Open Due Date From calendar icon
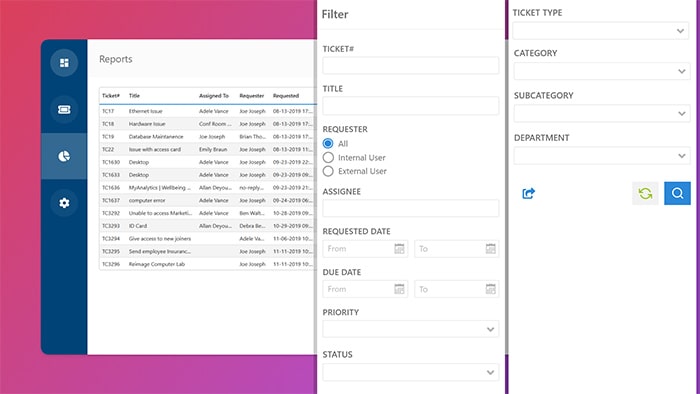Viewport: 700px width, 394px height. tap(399, 289)
